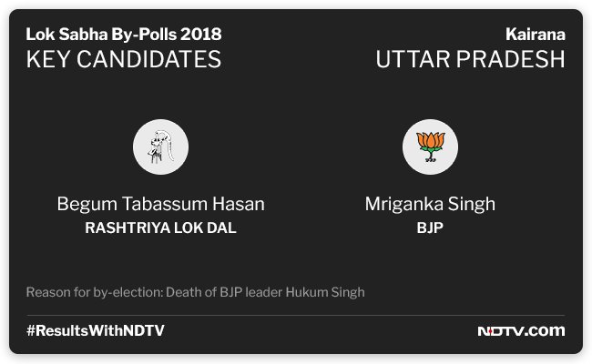592x364 pixels.
Task: Click the word "leader" in the reason line
Action: tap(264, 292)
